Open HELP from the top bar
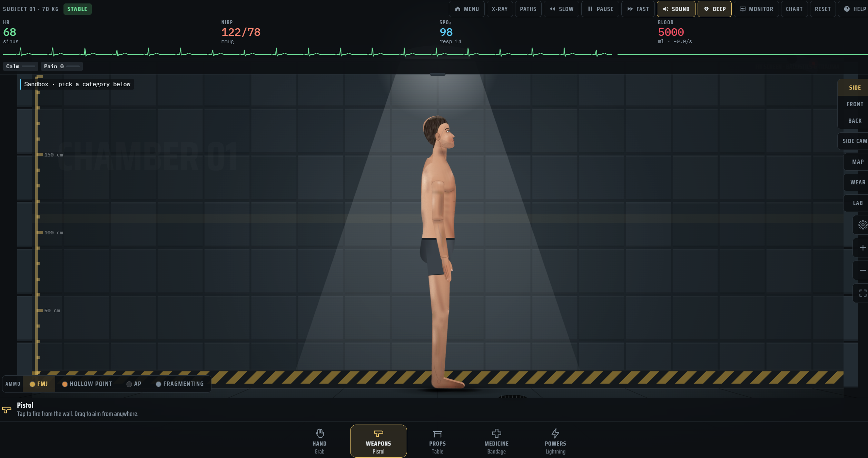 854,9
